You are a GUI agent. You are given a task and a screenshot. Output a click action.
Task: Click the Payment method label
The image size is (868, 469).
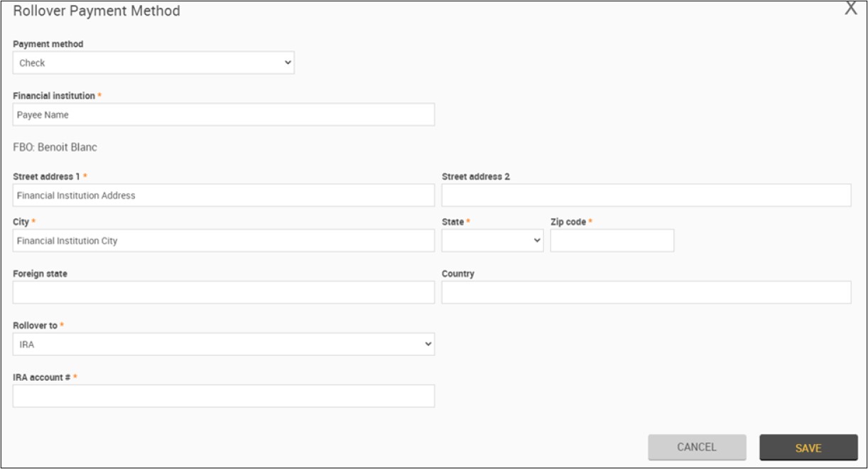tap(48, 44)
